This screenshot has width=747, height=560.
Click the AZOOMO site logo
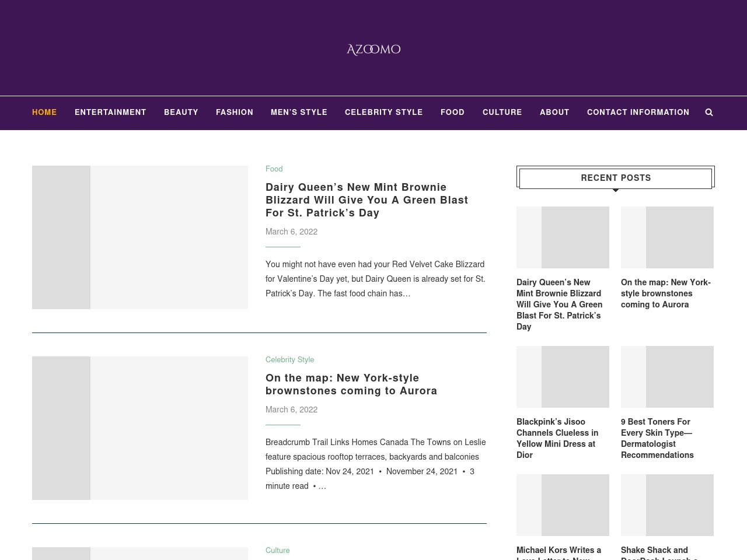373,50
